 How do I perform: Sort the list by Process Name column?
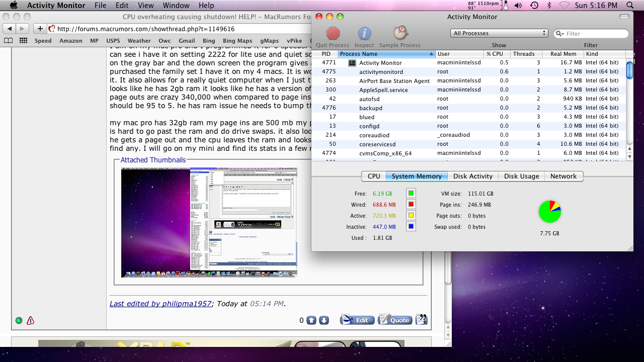386,54
